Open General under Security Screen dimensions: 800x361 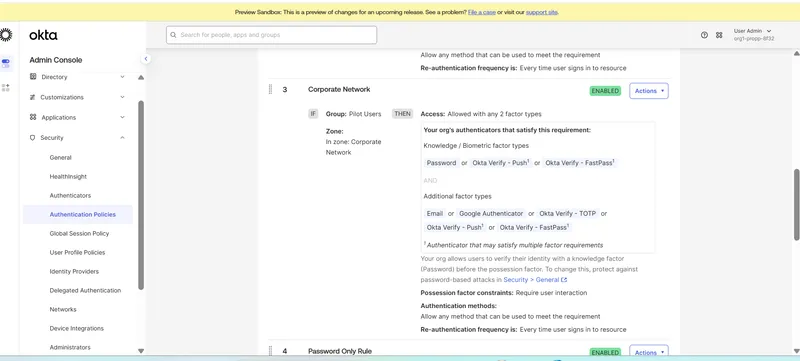pos(61,158)
